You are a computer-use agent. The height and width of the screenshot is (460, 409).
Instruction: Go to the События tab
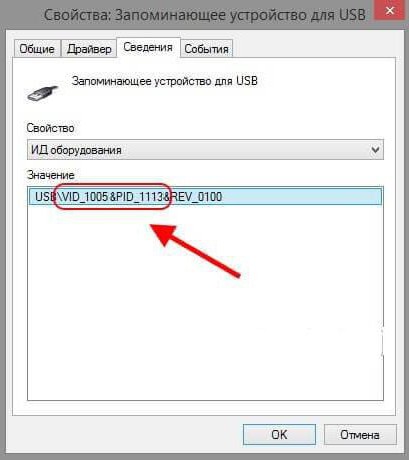[206, 49]
